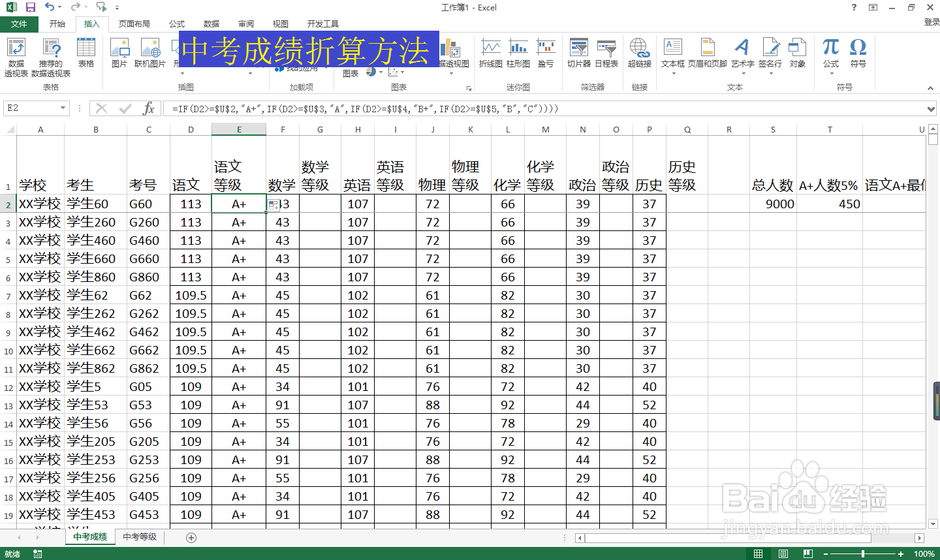Expand the formula bar
Screen dimensions: 940x560
tap(932, 109)
